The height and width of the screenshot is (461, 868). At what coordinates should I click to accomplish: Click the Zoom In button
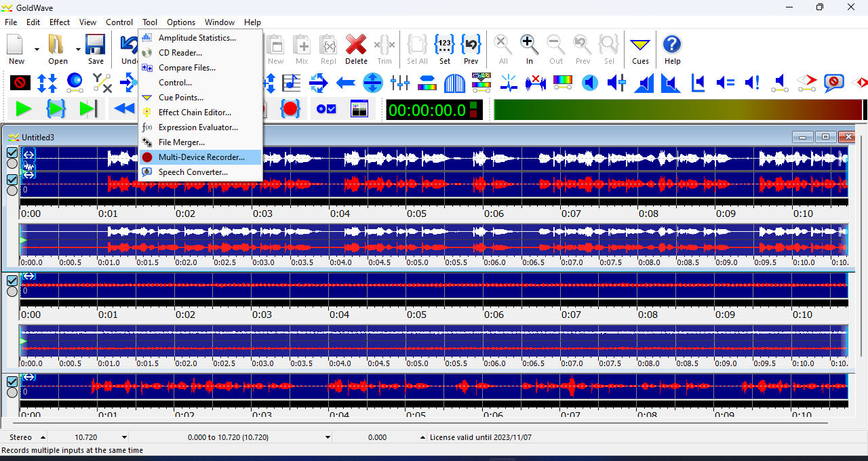530,49
